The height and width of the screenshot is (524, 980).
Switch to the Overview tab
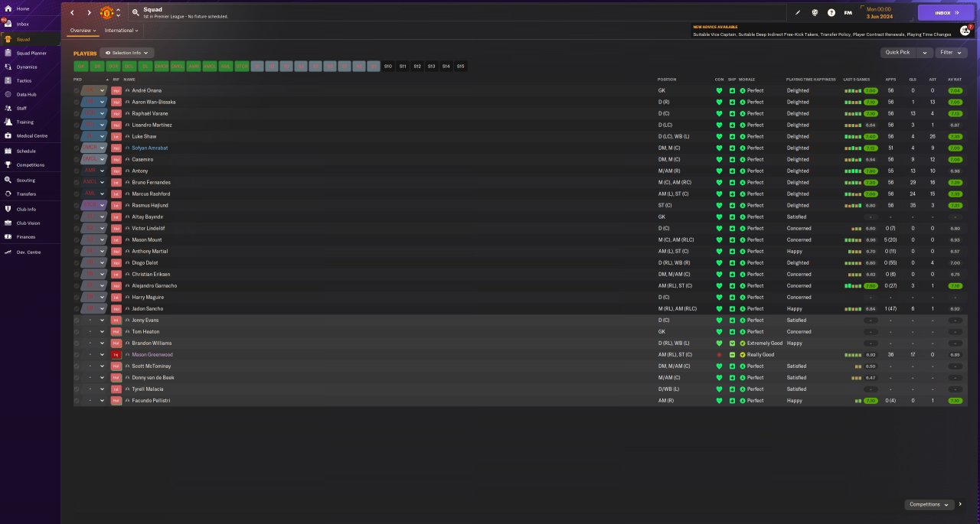click(x=82, y=31)
